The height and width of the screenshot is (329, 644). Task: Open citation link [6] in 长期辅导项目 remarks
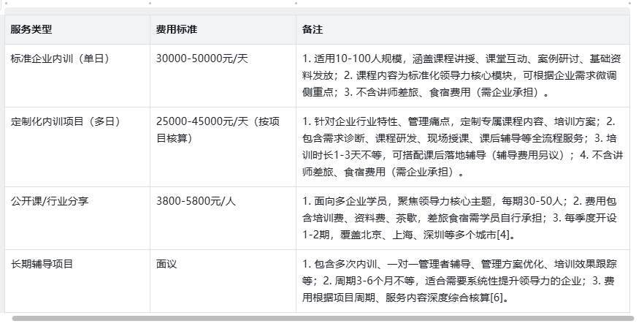click(497, 298)
